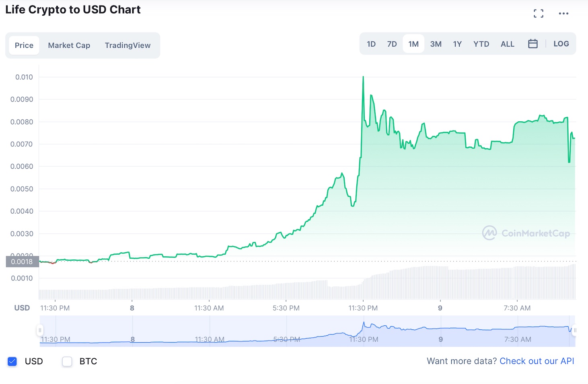Select the ALL time range toggle
The height and width of the screenshot is (384, 588).
(x=507, y=43)
